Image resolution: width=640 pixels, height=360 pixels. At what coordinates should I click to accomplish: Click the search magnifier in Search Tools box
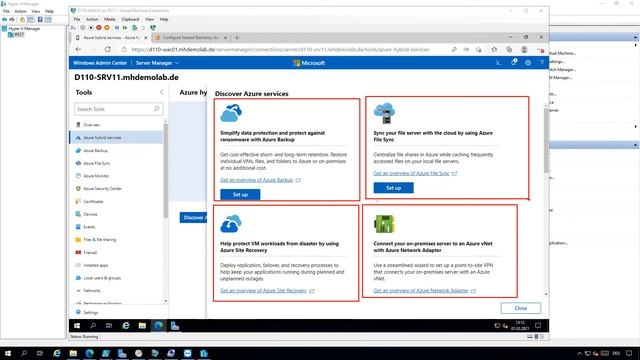tap(156, 109)
